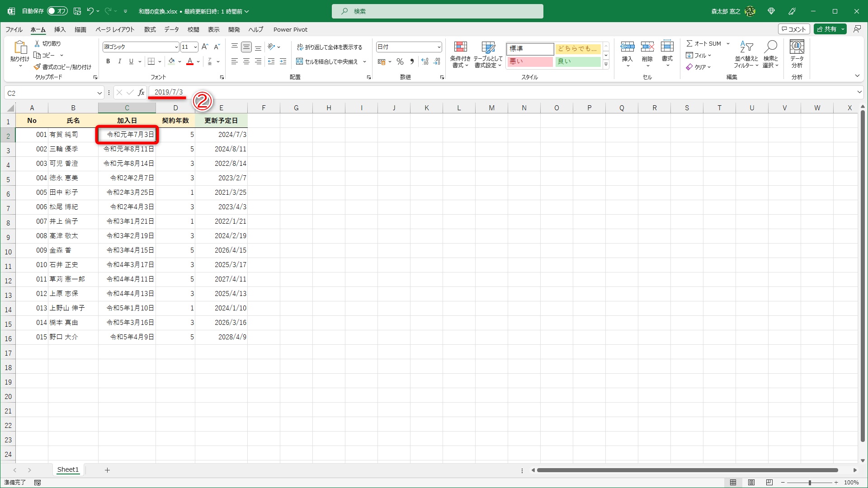This screenshot has height=488, width=868.
Task: Click the borders icon in Font group
Action: click(x=151, y=61)
